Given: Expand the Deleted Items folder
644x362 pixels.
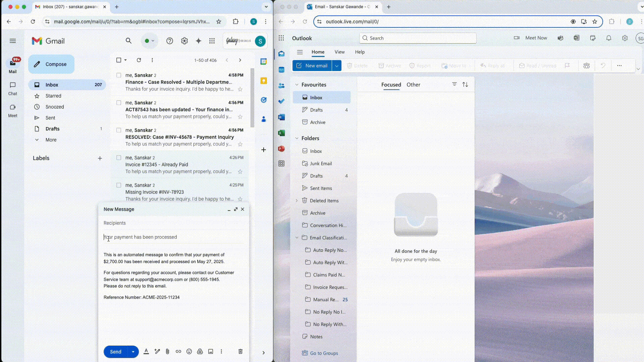Looking at the screenshot, I should coord(297,201).
